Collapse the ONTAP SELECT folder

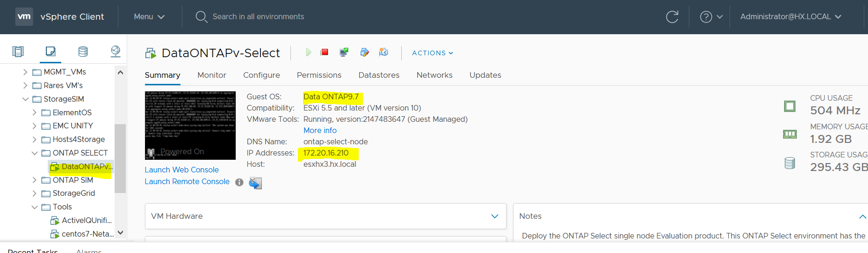[x=34, y=153]
